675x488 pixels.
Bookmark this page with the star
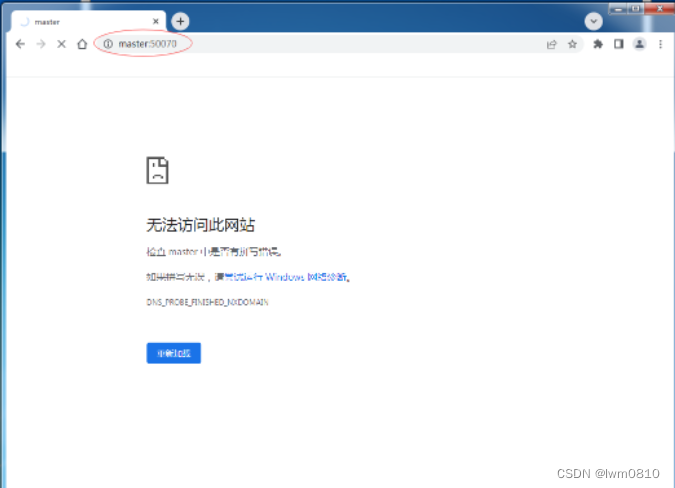point(572,44)
